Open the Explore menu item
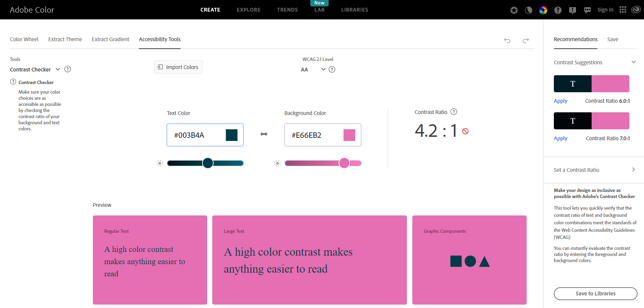This screenshot has height=308, width=644. coord(248,10)
